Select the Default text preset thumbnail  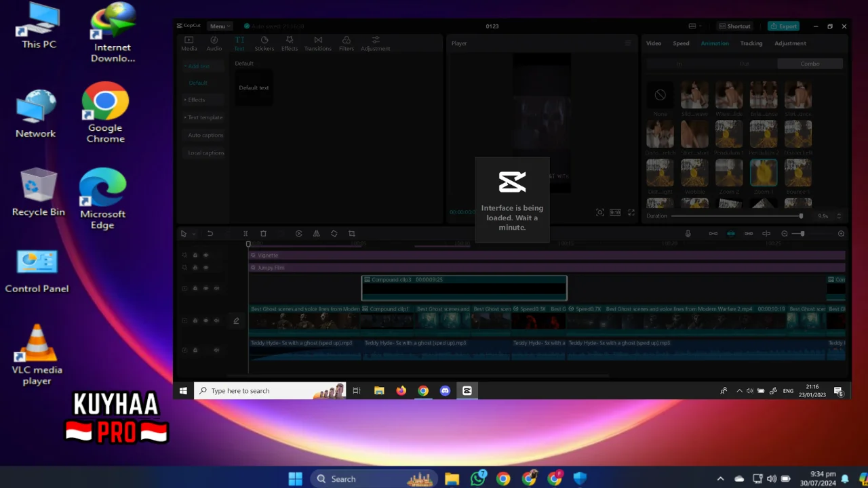coord(254,87)
